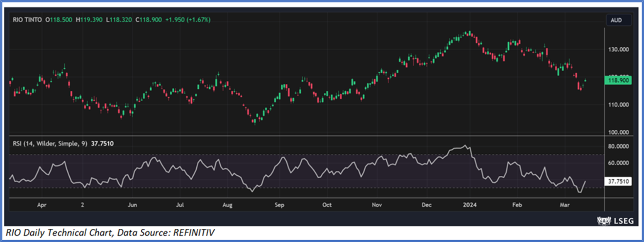Click the Mar date label
The height and width of the screenshot is (242, 644).
(564, 205)
